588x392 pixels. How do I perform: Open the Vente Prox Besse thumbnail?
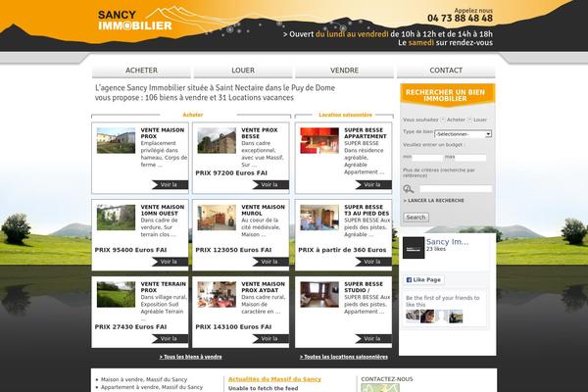217,140
